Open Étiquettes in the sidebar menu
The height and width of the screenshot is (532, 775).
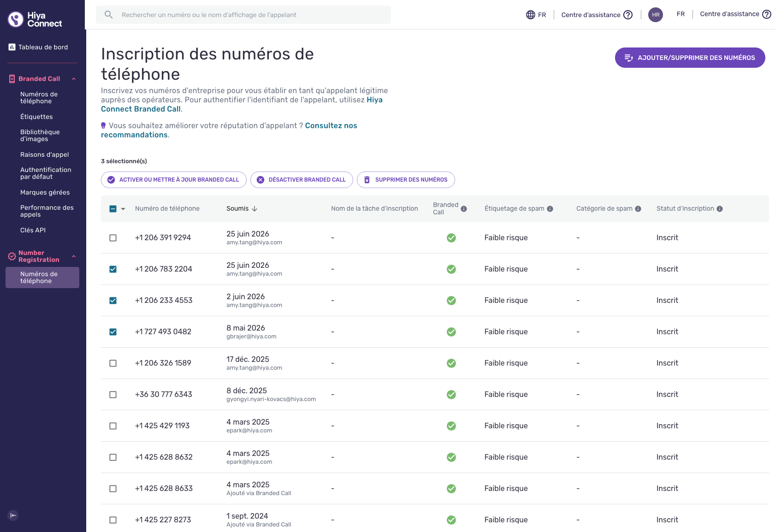tap(36, 117)
